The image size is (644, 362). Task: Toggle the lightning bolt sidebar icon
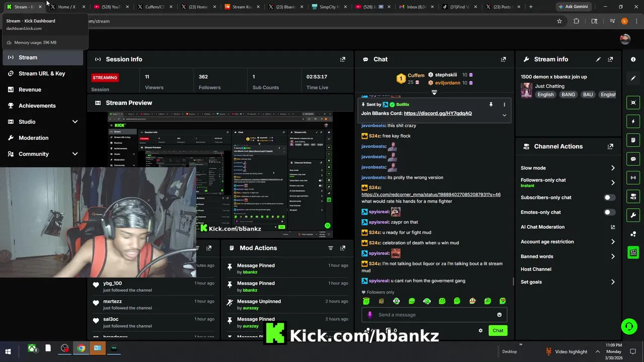point(633,121)
